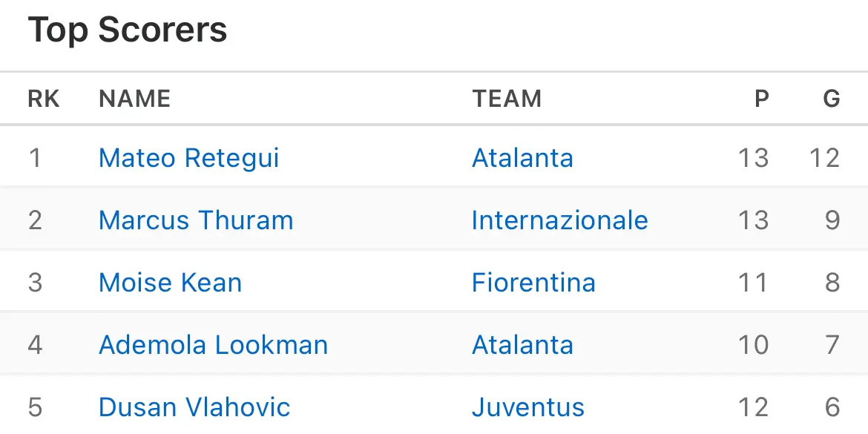Go to Atalanta team link for Lookman

click(522, 345)
